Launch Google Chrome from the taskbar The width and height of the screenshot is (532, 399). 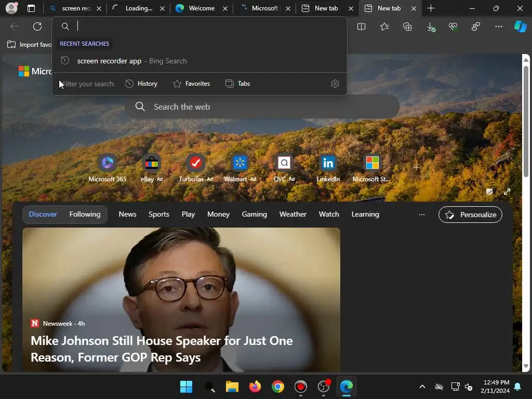pos(278,387)
